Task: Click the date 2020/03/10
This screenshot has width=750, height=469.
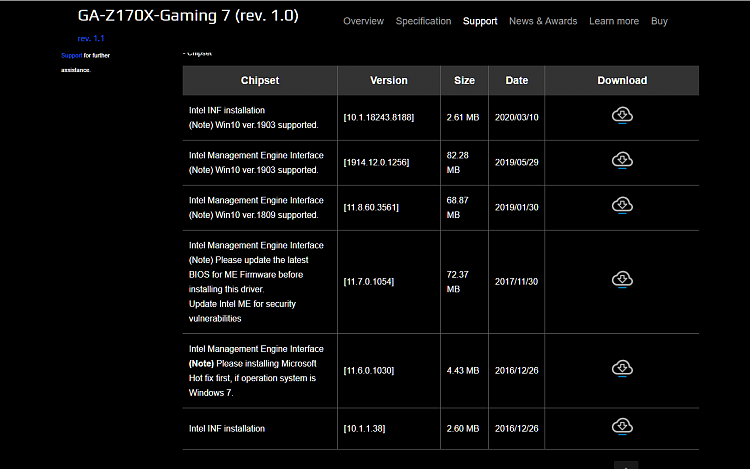Action: click(517, 118)
